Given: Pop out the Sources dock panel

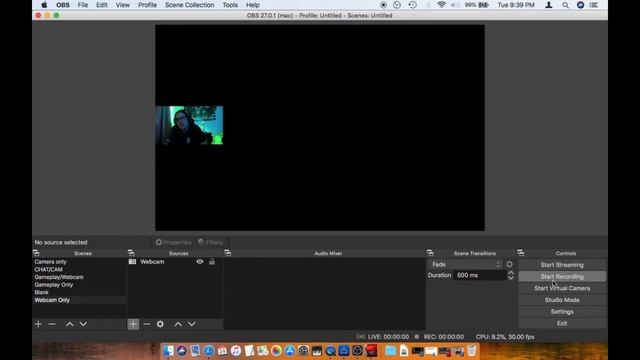Looking at the screenshot, I should tap(131, 253).
